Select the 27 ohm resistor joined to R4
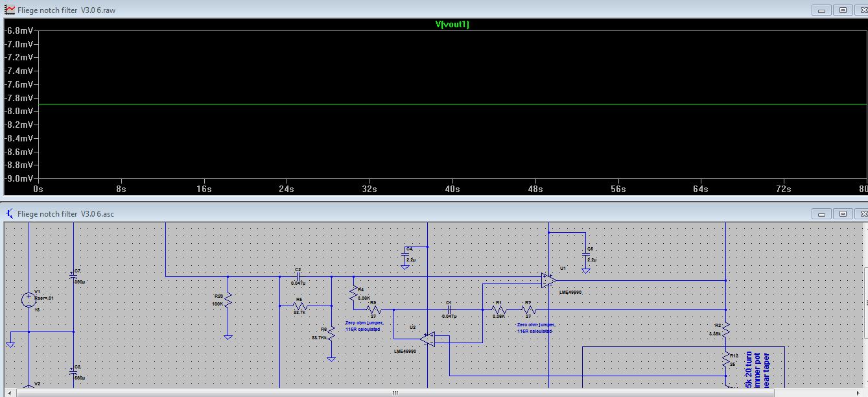Screen dimensions: 868x397 pos(373,309)
